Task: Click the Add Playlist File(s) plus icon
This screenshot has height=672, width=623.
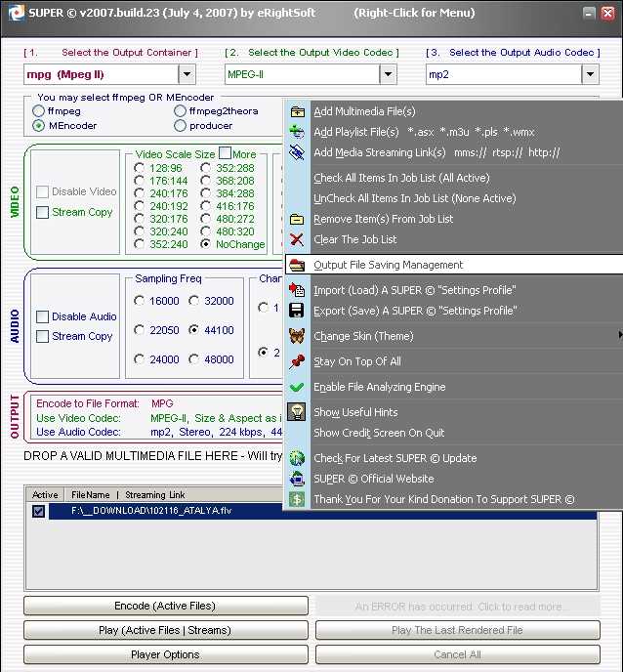Action: [x=298, y=132]
